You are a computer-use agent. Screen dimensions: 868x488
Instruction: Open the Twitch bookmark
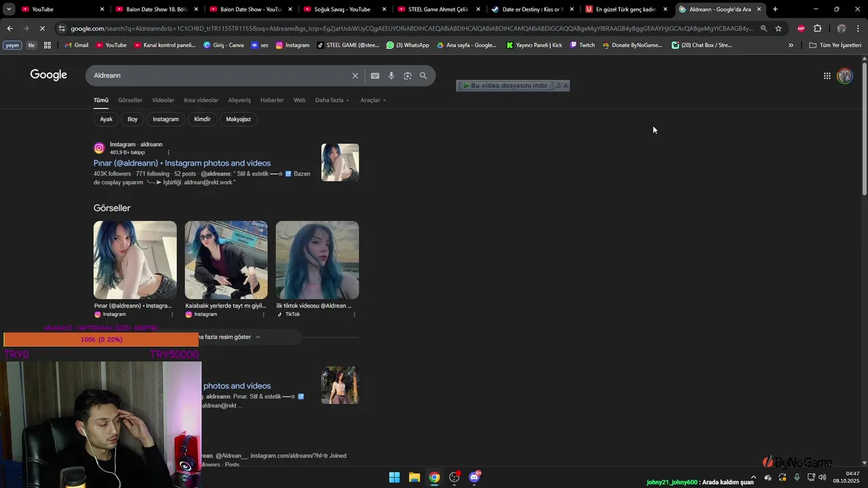(x=582, y=45)
